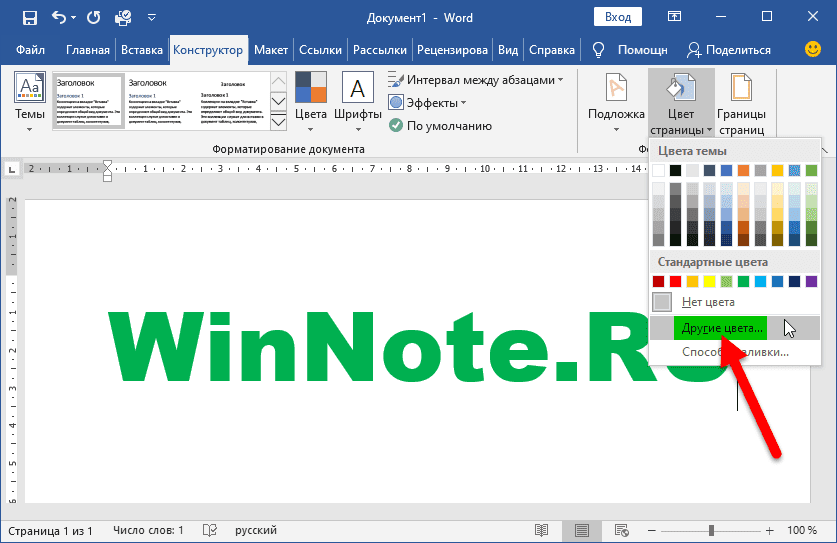Open the Эффекты dropdown
This screenshot has height=543, width=837.
point(428,103)
